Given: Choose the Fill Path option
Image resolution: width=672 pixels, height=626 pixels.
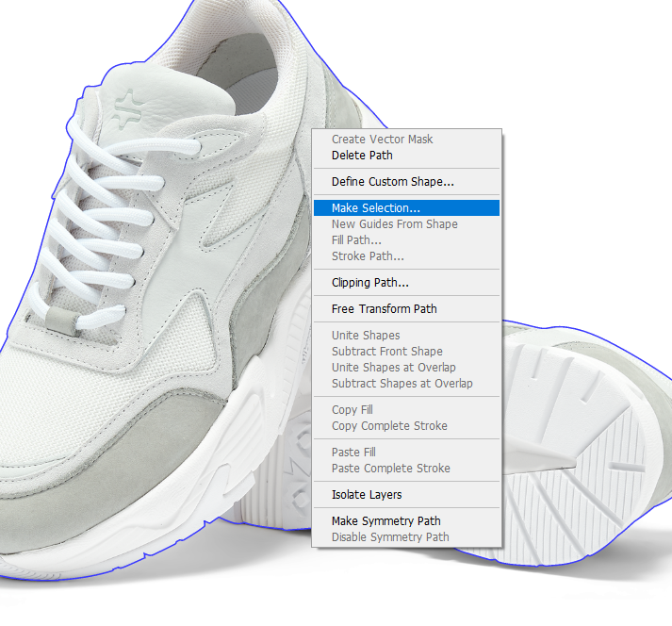Looking at the screenshot, I should click(x=356, y=240).
